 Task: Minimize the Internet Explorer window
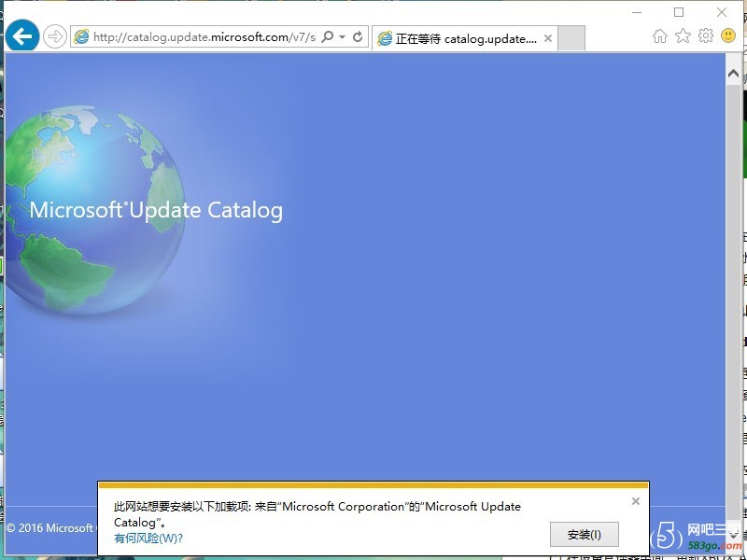tap(637, 12)
